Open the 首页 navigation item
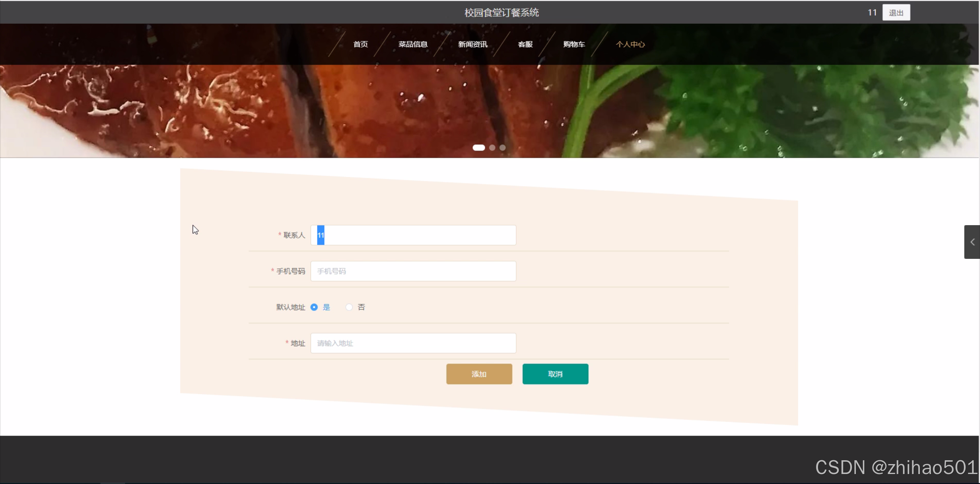980x484 pixels. click(360, 44)
